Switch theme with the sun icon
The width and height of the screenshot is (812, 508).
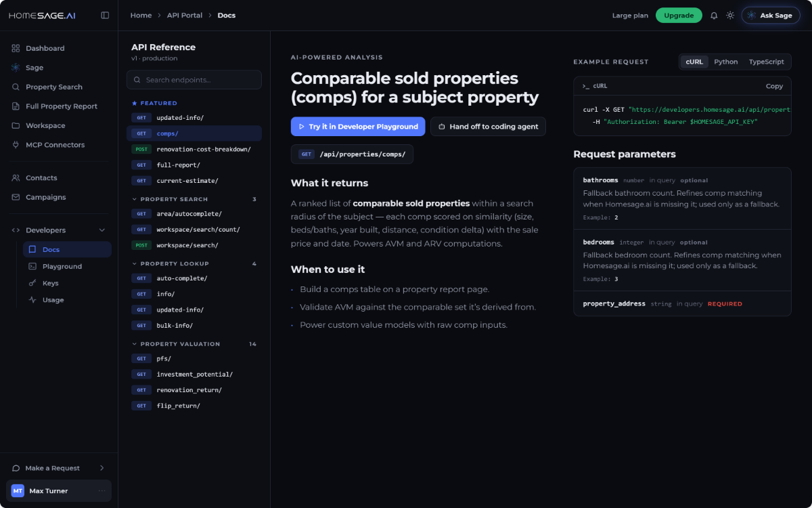[730, 16]
